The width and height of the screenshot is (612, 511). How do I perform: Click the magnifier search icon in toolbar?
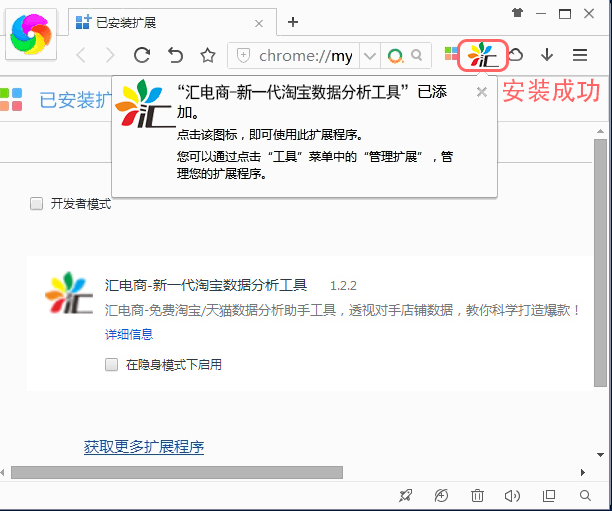417,55
